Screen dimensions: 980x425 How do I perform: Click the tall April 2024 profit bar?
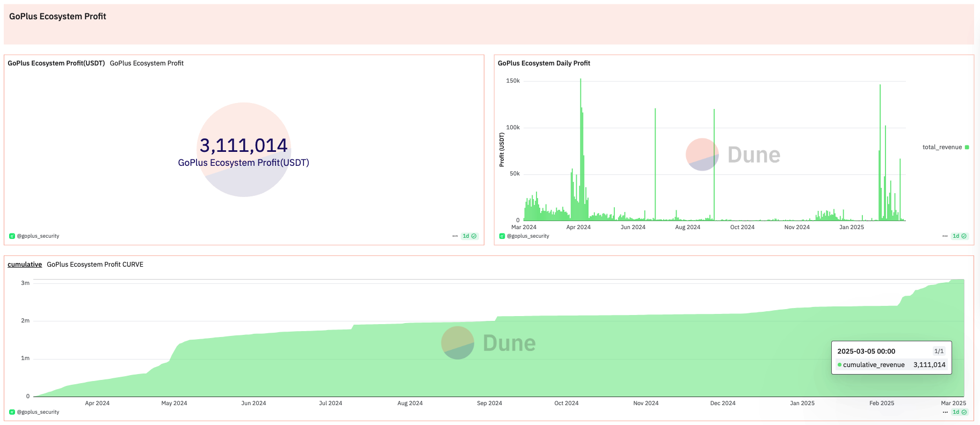580,149
